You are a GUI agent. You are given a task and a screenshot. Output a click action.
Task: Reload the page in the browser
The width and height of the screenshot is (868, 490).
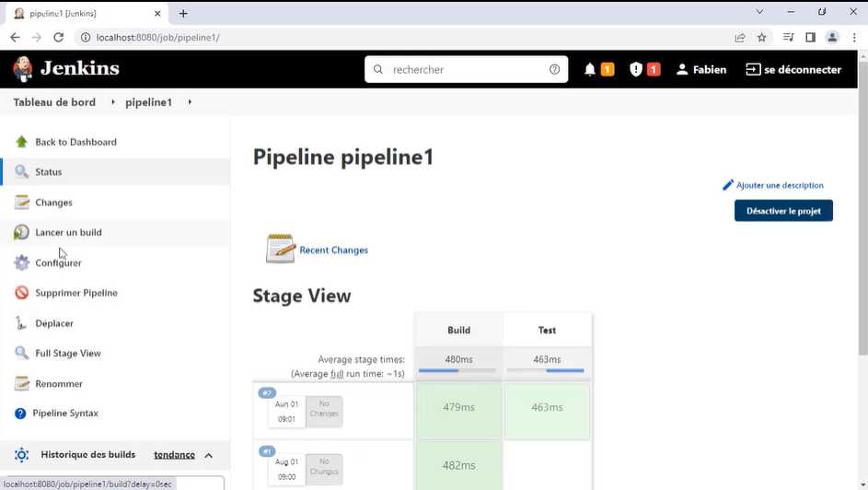(x=58, y=37)
